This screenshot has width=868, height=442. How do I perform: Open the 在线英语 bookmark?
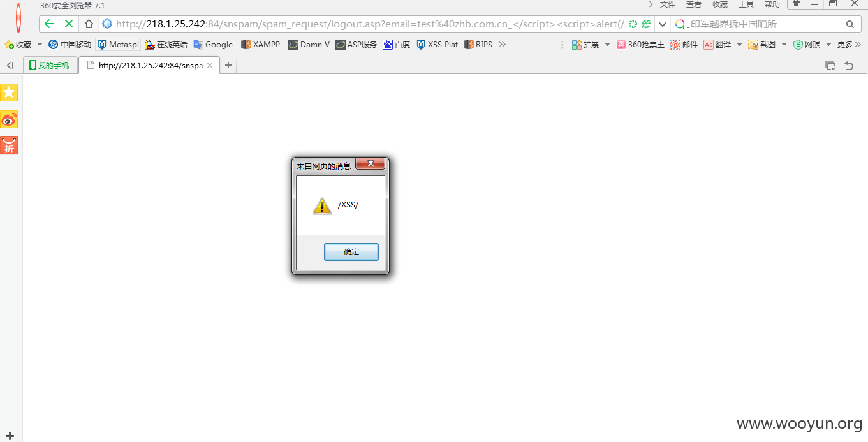166,45
